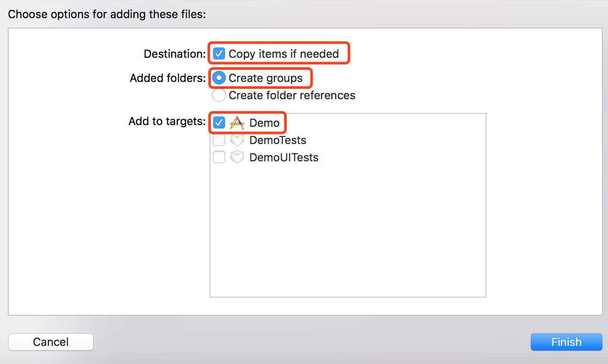
Task: Click the DemoTests test bundle icon
Action: point(237,140)
